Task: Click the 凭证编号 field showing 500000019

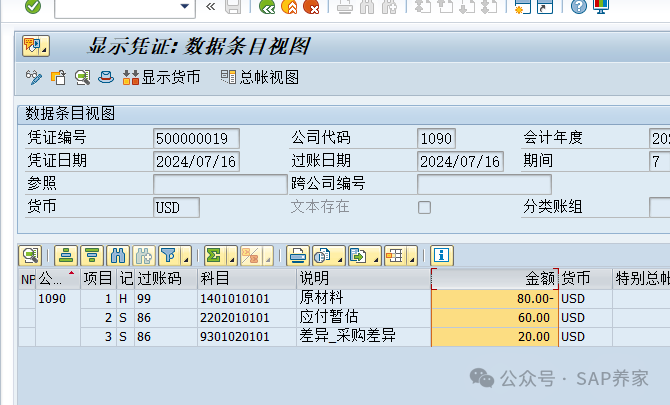Action: coord(196,138)
